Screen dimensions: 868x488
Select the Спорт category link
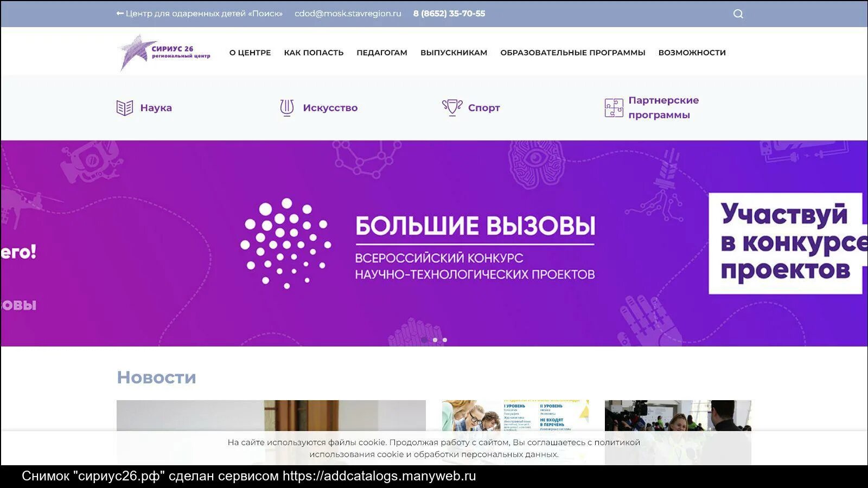point(484,108)
